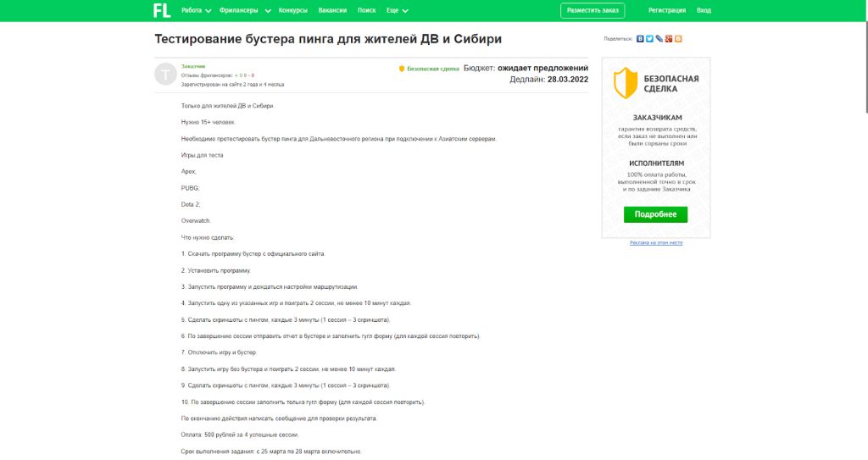Share via Google Plus icon

click(x=669, y=39)
